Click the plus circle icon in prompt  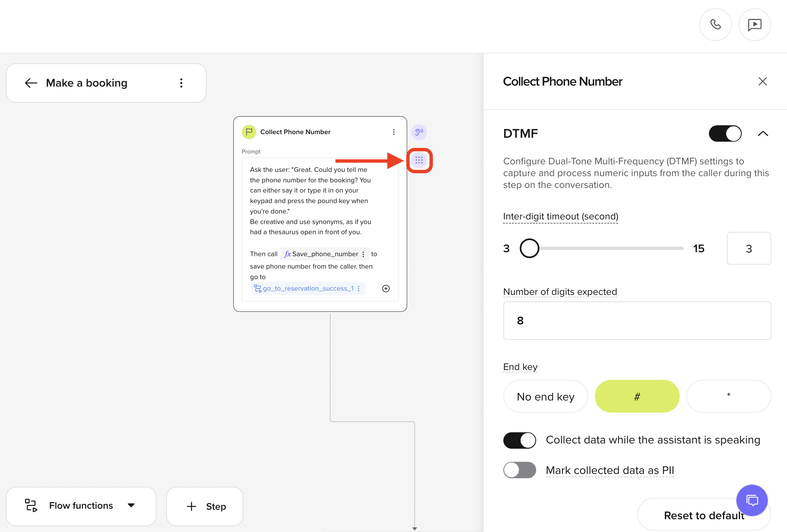tap(386, 289)
